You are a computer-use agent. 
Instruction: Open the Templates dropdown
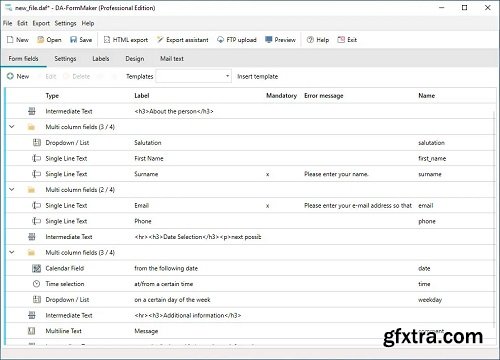coord(193,76)
